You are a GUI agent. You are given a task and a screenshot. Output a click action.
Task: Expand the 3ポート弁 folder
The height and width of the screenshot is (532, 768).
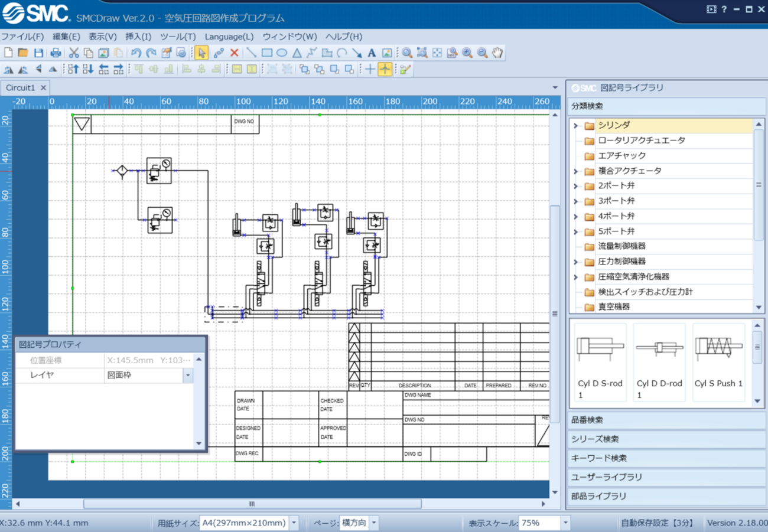[575, 201]
